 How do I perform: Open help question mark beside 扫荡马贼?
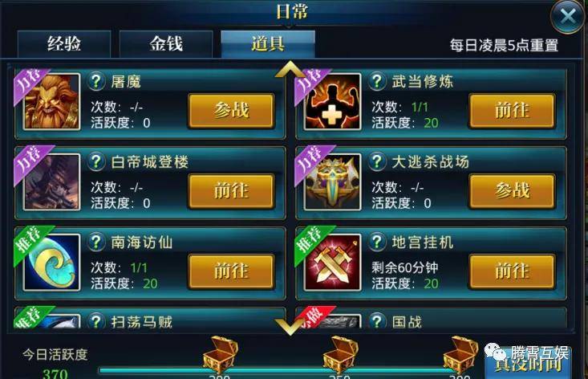(96, 321)
